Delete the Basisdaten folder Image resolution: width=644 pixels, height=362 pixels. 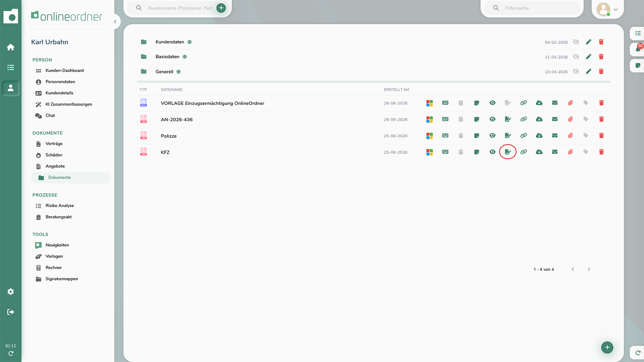[601, 57]
